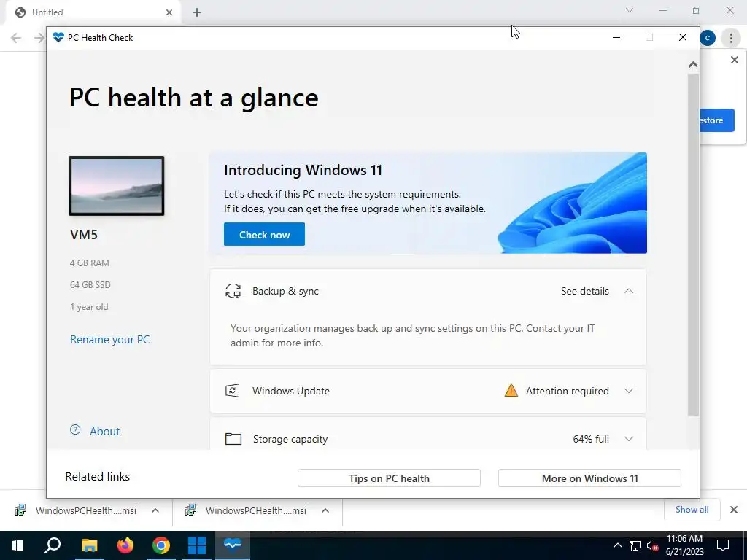Viewport: 747px width, 560px height.
Task: Launch Firefox from taskbar
Action: point(125,545)
